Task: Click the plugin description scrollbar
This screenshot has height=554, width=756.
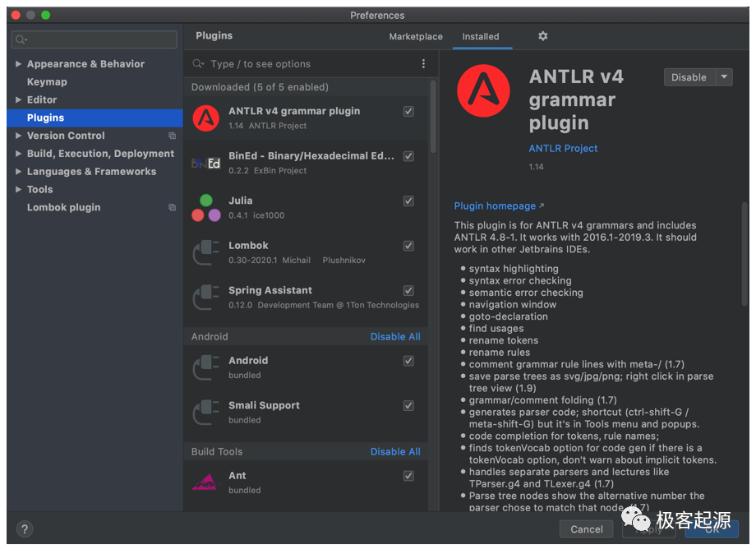Action: pyautogui.click(x=744, y=254)
